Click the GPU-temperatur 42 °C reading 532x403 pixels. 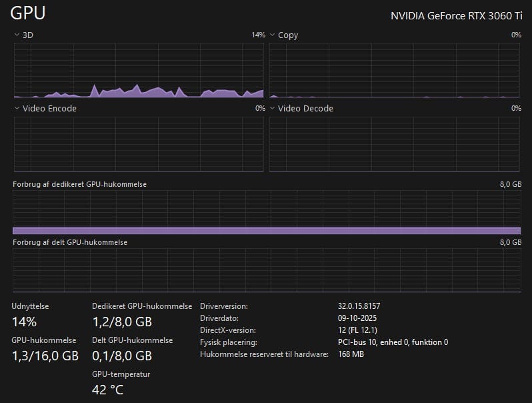107,390
